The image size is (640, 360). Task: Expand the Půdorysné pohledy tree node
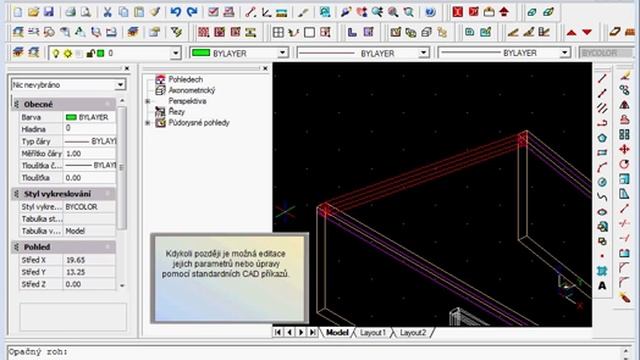[x=148, y=122]
